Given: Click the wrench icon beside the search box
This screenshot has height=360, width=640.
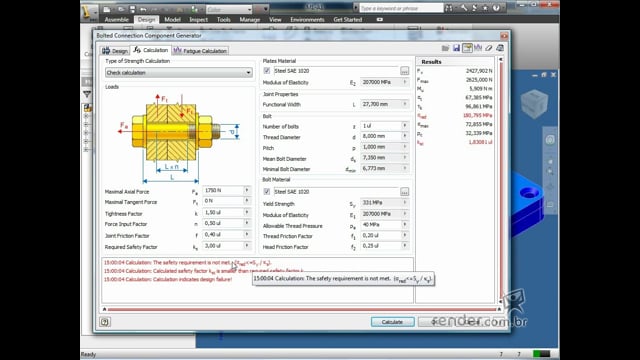Looking at the screenshot, I should pos(464,8).
